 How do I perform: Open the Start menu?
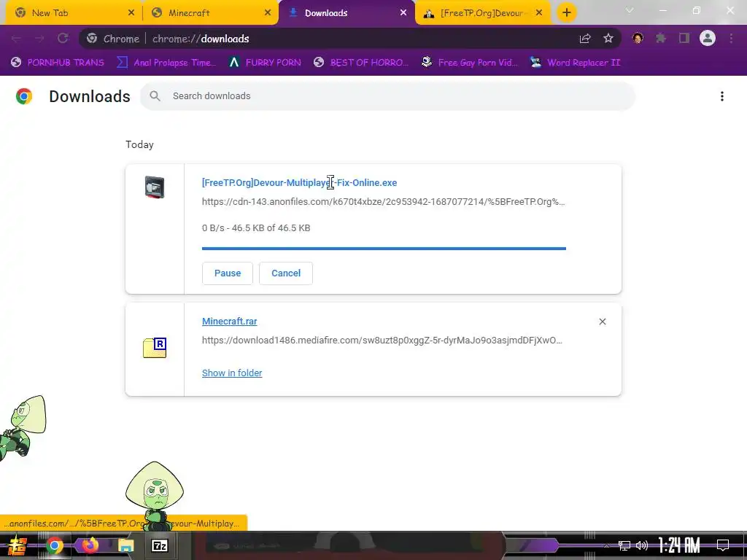point(18,545)
